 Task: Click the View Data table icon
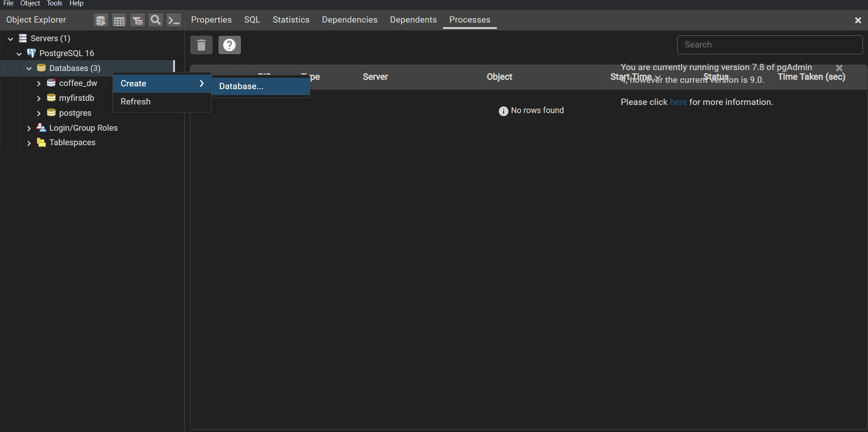click(119, 20)
